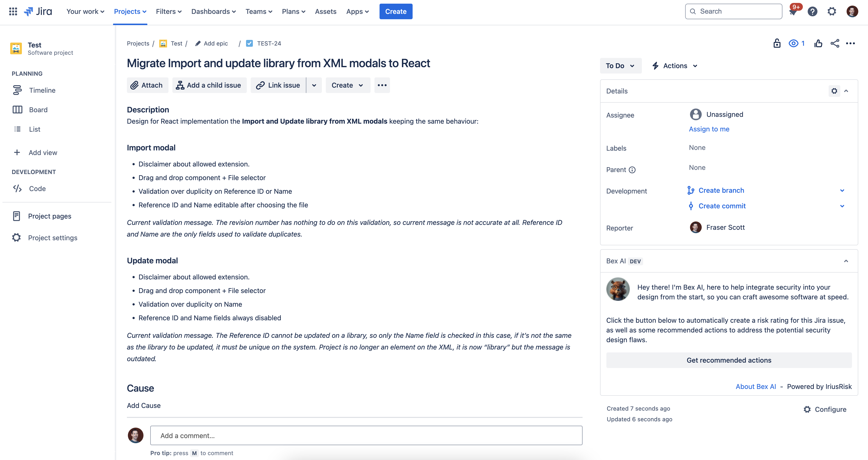Expand the Create branch options chevron

(x=842, y=191)
